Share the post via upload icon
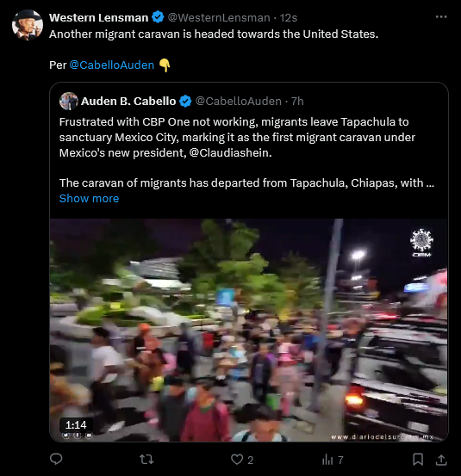The image size is (461, 476). point(441,460)
